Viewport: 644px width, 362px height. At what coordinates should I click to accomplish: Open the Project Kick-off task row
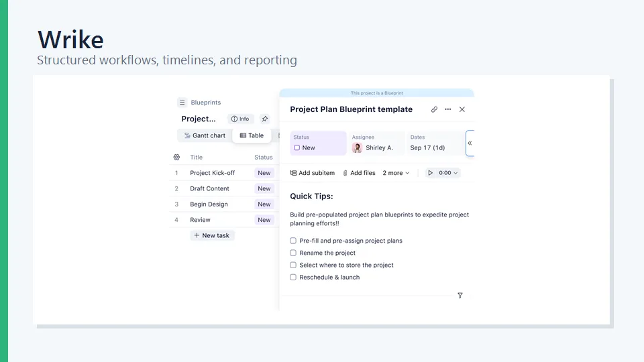[x=224, y=173]
